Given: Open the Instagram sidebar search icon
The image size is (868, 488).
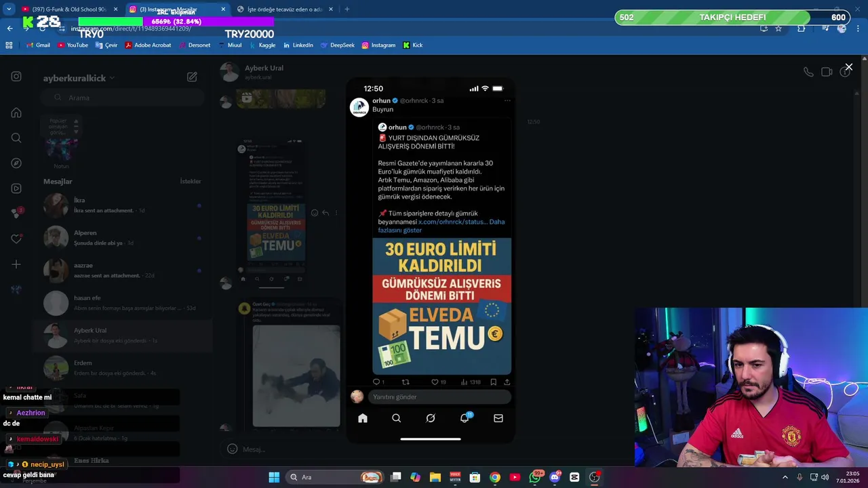Looking at the screenshot, I should coord(16,138).
